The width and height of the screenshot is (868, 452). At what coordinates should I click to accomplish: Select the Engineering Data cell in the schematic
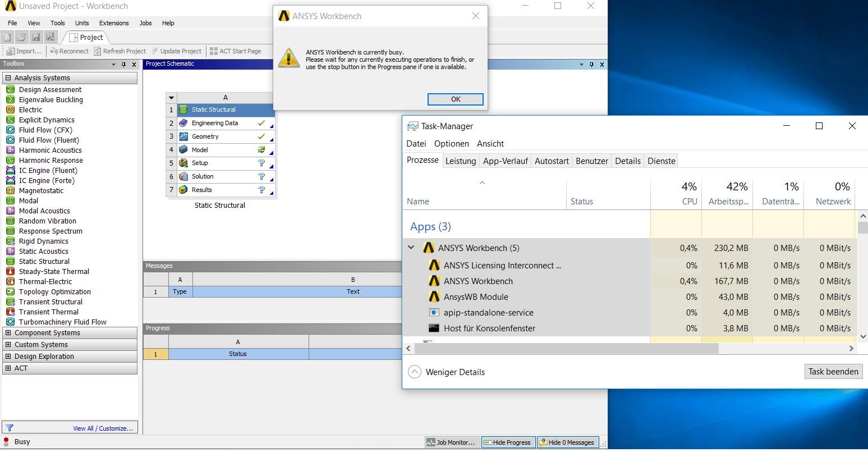coord(226,124)
